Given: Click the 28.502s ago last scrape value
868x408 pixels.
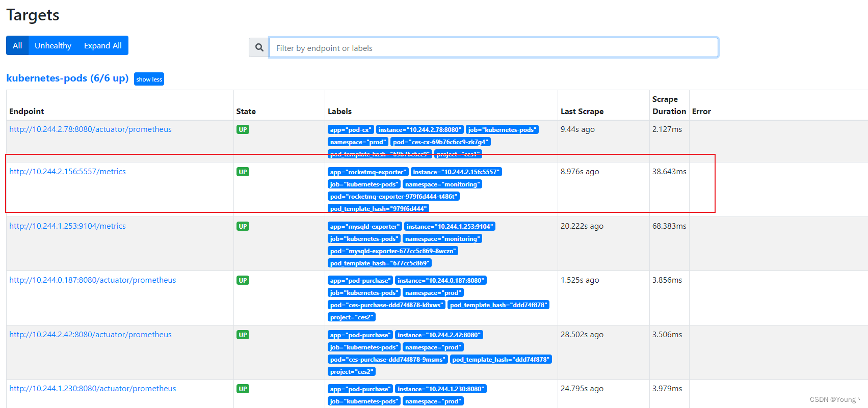Looking at the screenshot, I should (582, 335).
